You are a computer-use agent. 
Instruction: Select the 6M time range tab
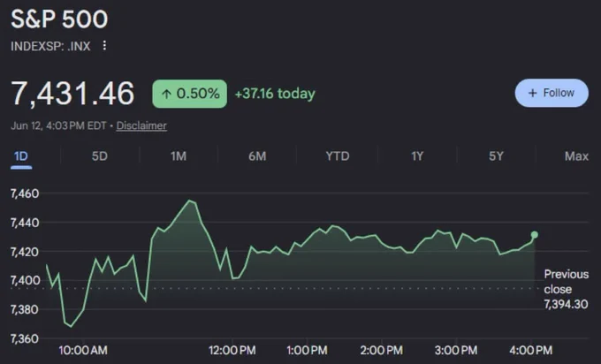click(257, 156)
